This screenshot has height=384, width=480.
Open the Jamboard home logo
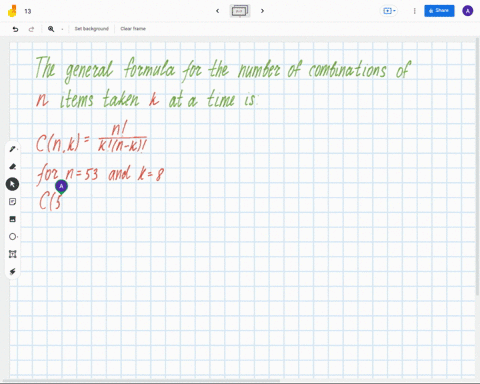point(12,11)
